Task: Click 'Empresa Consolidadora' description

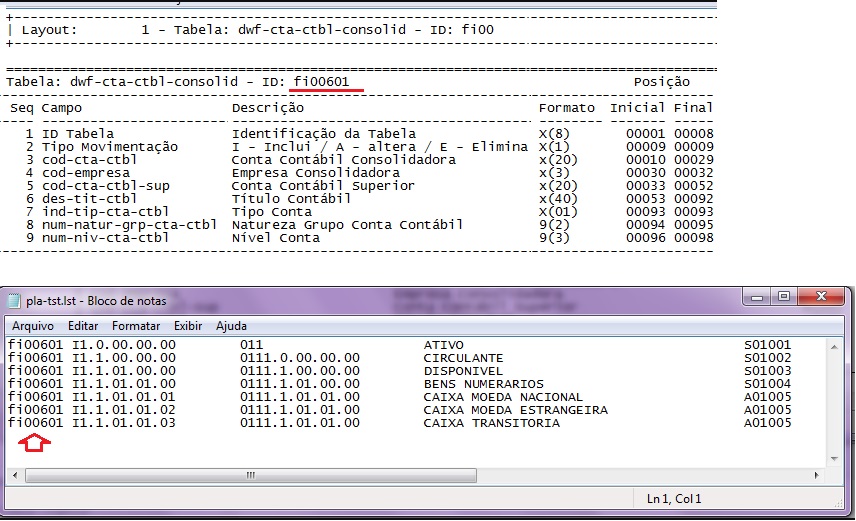Action: [316, 173]
